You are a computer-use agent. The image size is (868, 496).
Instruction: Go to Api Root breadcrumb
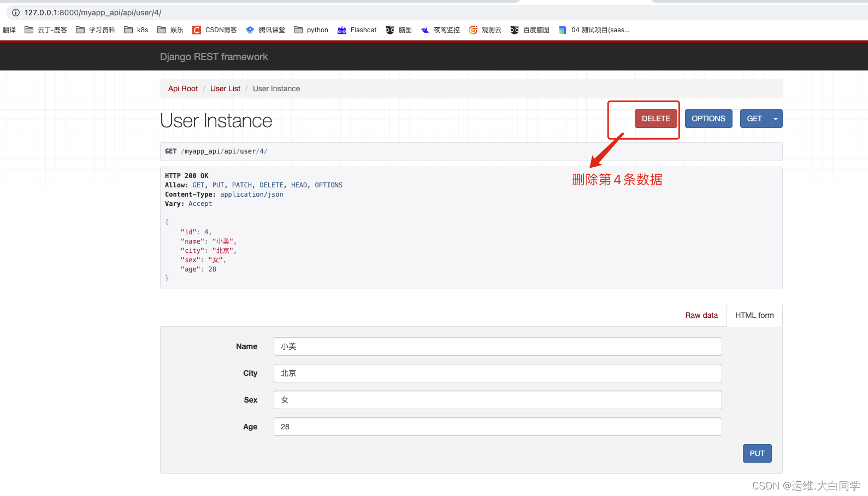(x=183, y=88)
